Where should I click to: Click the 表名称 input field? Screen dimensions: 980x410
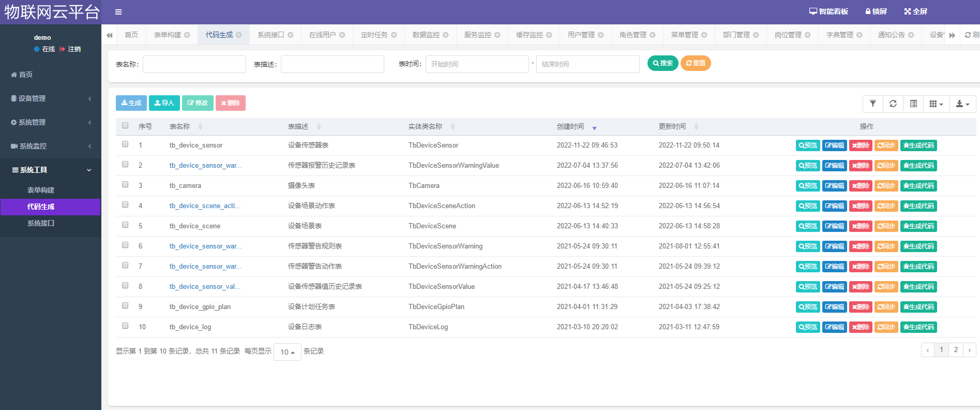(x=194, y=64)
